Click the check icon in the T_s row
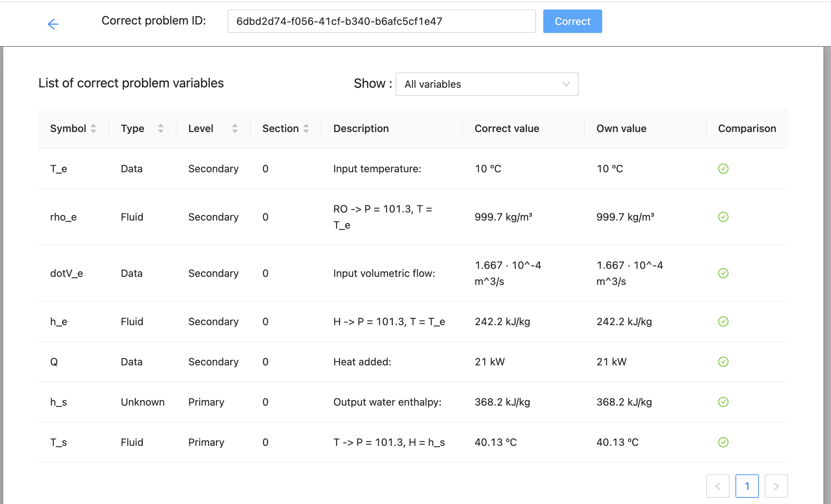This screenshot has width=831, height=504. [x=723, y=442]
